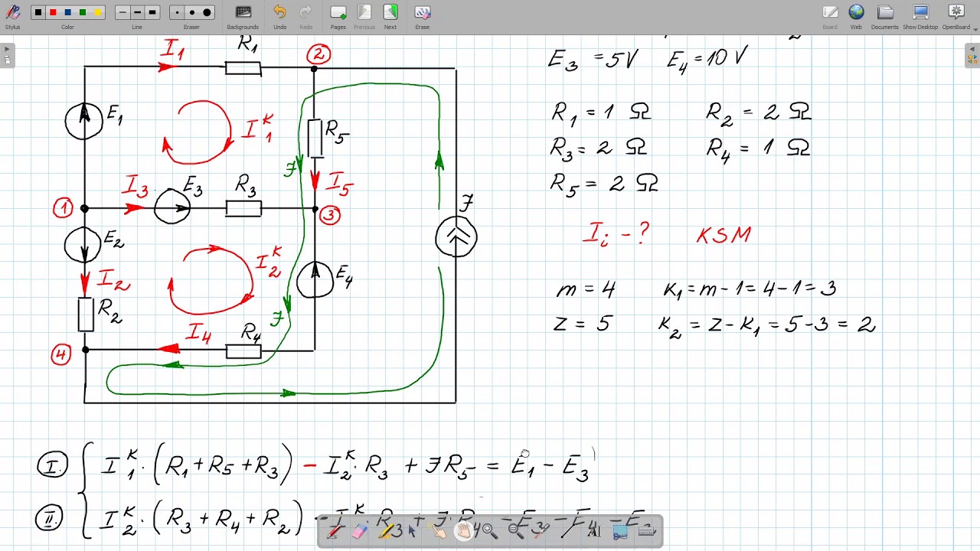Select the Highlighter tool in stylus palette

[386, 531]
